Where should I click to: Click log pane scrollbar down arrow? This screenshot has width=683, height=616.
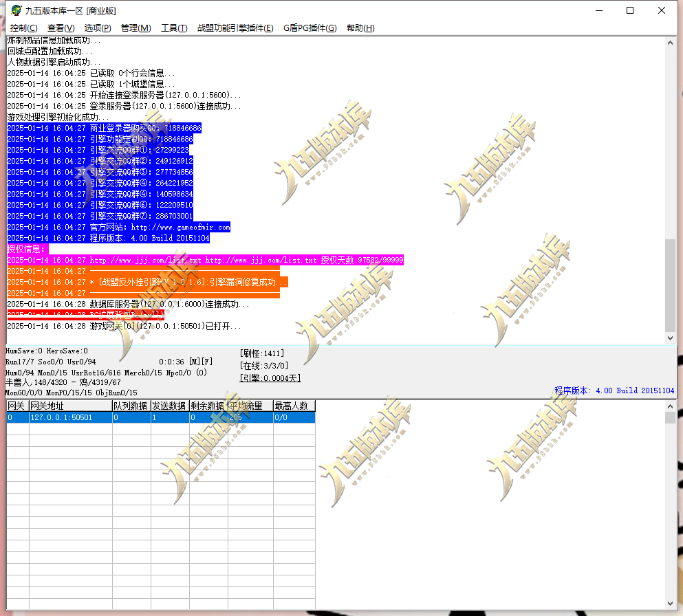670,338
